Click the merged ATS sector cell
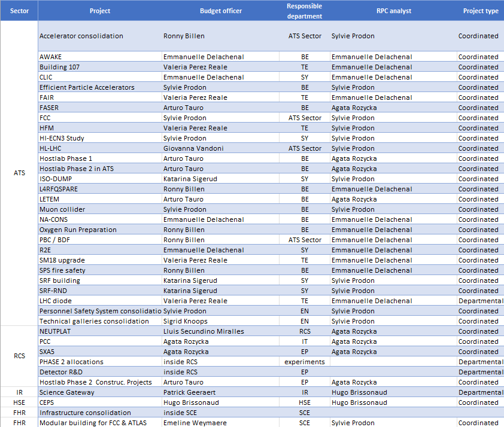This screenshot has height=427, width=504. [x=19, y=173]
